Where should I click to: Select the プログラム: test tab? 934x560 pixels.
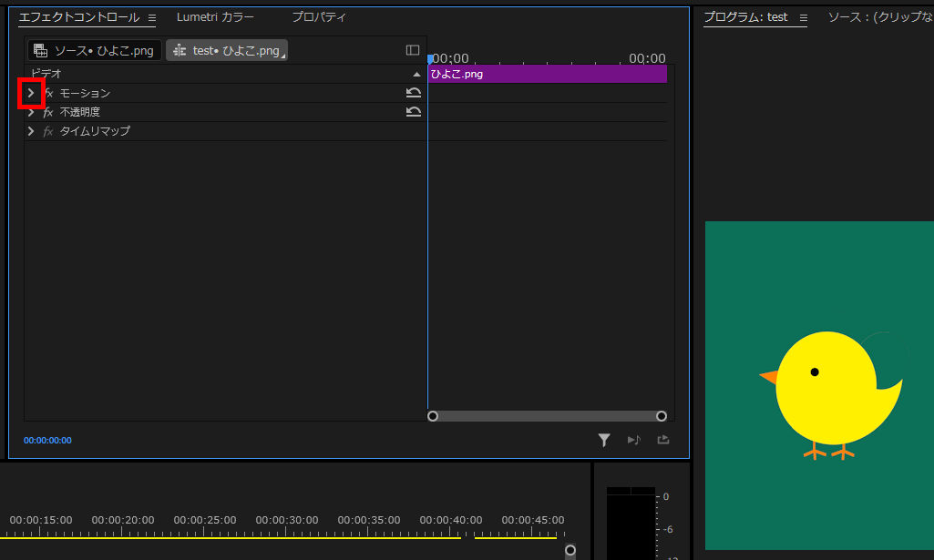pyautogui.click(x=745, y=17)
